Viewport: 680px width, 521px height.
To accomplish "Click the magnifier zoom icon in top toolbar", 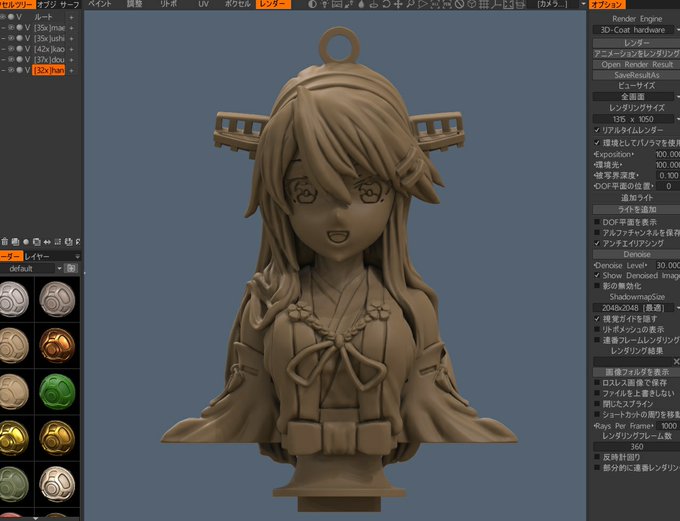I will click(410, 4).
